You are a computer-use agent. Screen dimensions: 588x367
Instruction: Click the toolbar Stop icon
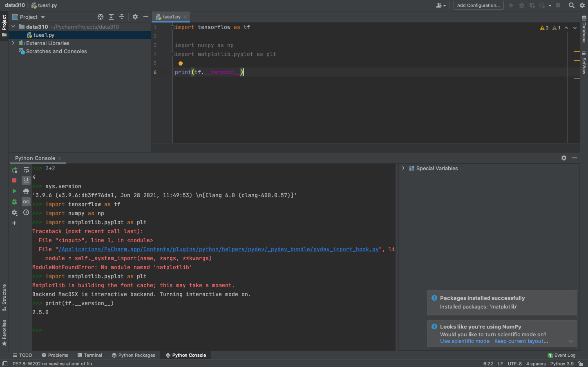(558, 5)
